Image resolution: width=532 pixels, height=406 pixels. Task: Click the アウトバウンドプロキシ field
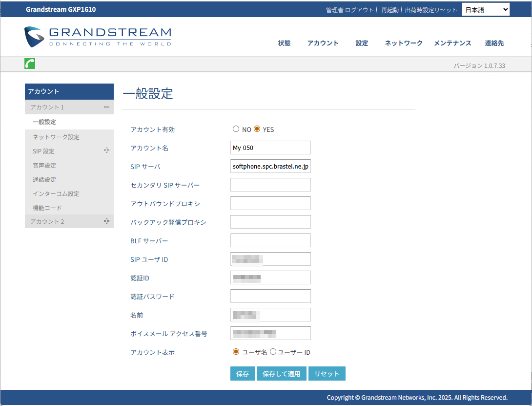[270, 203]
